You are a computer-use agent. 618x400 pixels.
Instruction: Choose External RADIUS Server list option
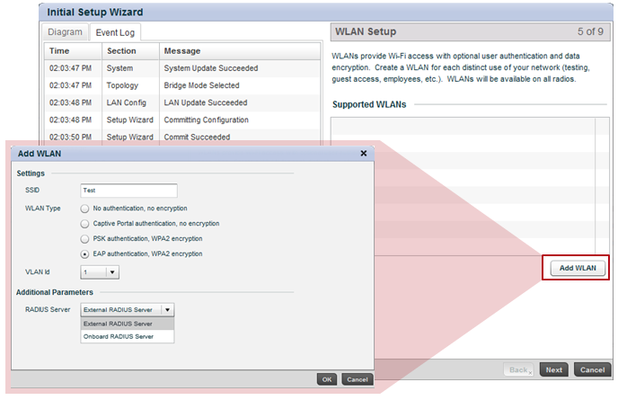(x=127, y=324)
